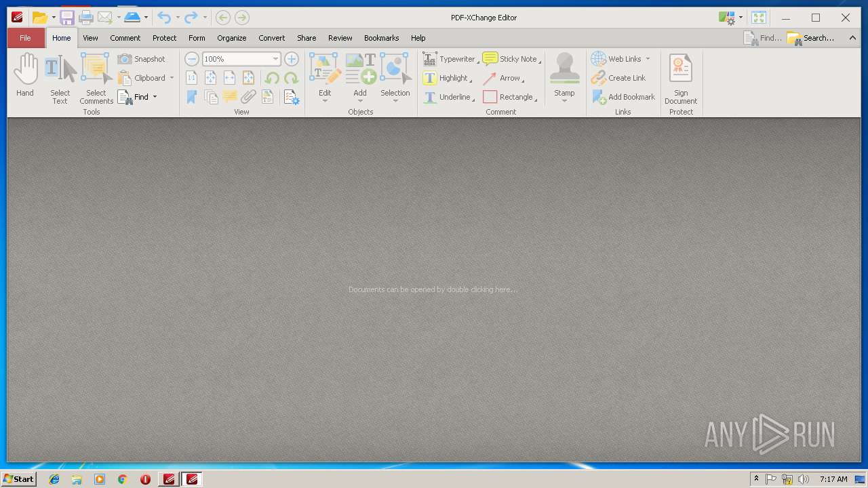This screenshot has width=868, height=488.
Task: Set view to Fit Visible
Action: [249, 78]
